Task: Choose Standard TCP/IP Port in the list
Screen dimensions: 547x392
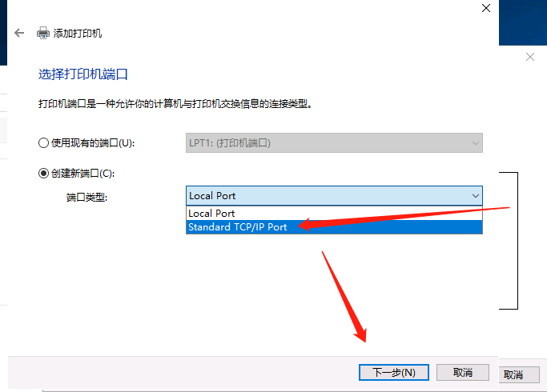Action: coord(334,227)
